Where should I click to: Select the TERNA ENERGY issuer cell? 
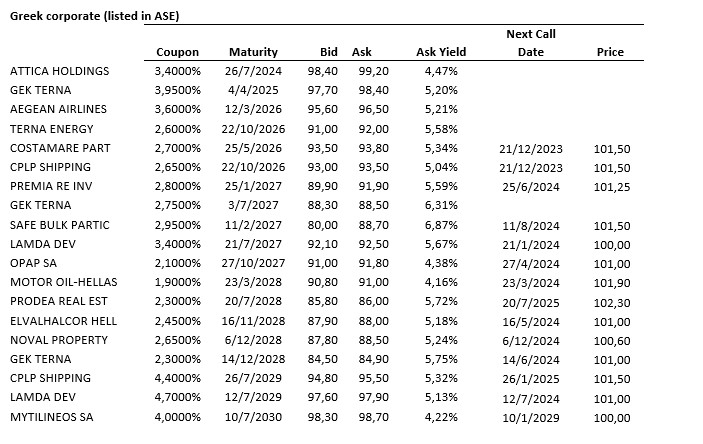pyautogui.click(x=52, y=129)
